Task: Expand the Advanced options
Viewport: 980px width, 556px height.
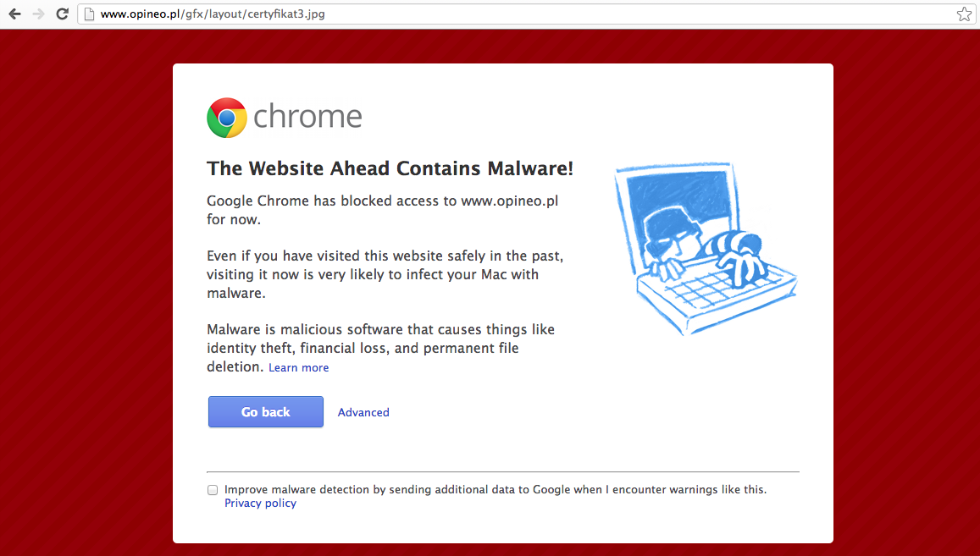Action: (x=363, y=412)
